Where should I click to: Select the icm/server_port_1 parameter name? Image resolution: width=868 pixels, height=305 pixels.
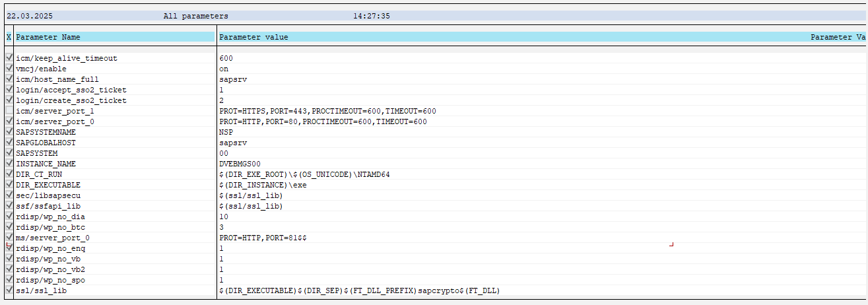55,111
